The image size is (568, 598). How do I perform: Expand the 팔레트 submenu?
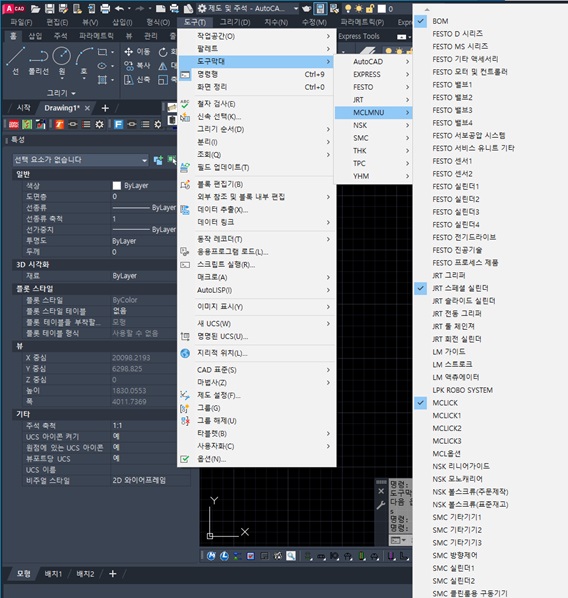256,49
